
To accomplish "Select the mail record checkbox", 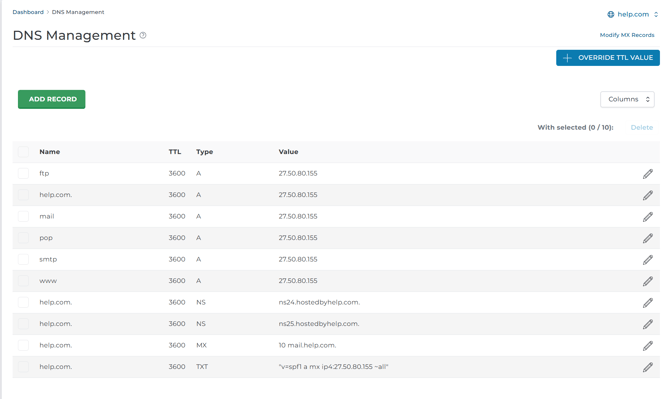I will (24, 216).
